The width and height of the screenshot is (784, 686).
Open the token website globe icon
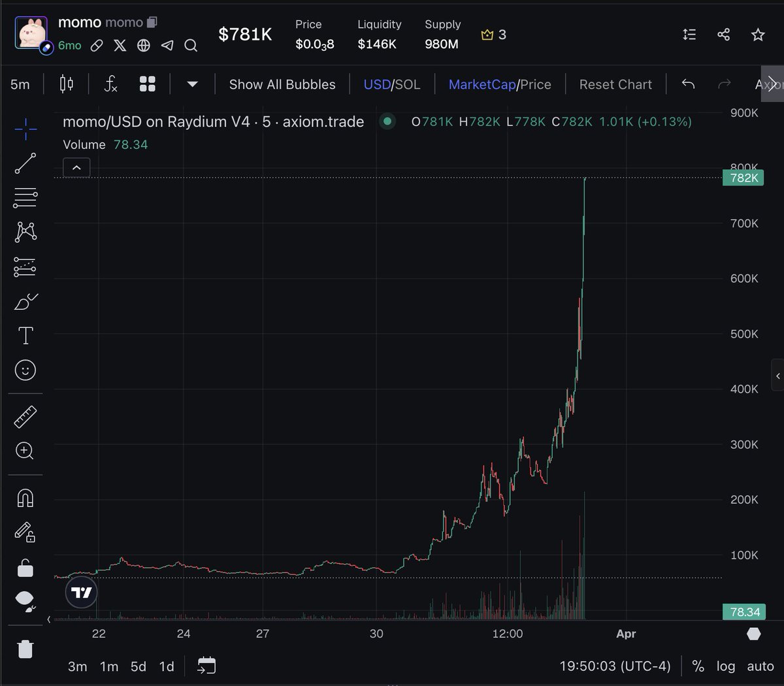click(144, 45)
